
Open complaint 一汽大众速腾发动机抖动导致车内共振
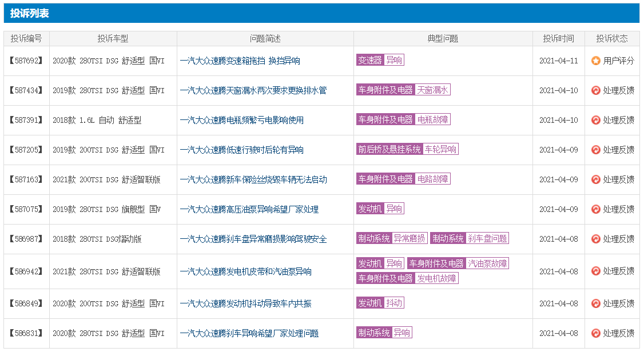(245, 303)
